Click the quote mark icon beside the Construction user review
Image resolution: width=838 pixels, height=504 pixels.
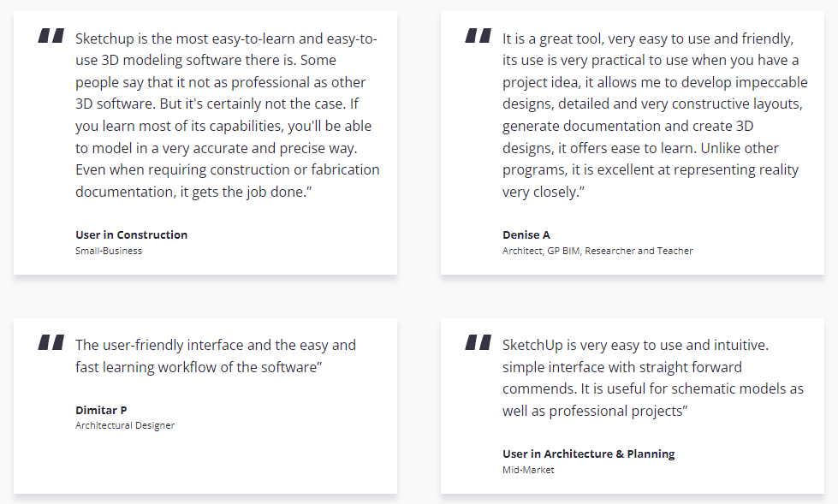(x=51, y=36)
